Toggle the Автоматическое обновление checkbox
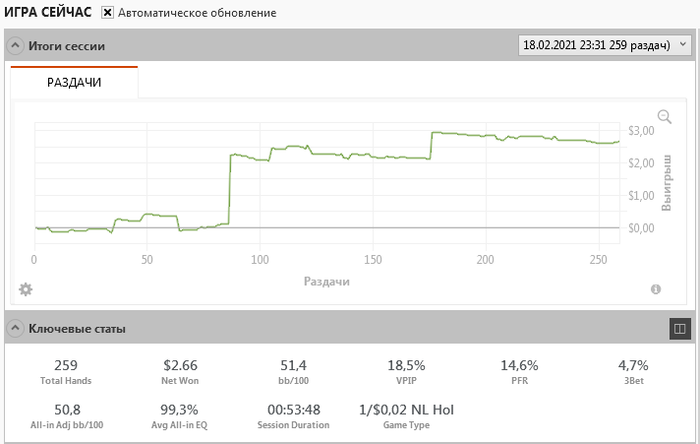 point(108,13)
